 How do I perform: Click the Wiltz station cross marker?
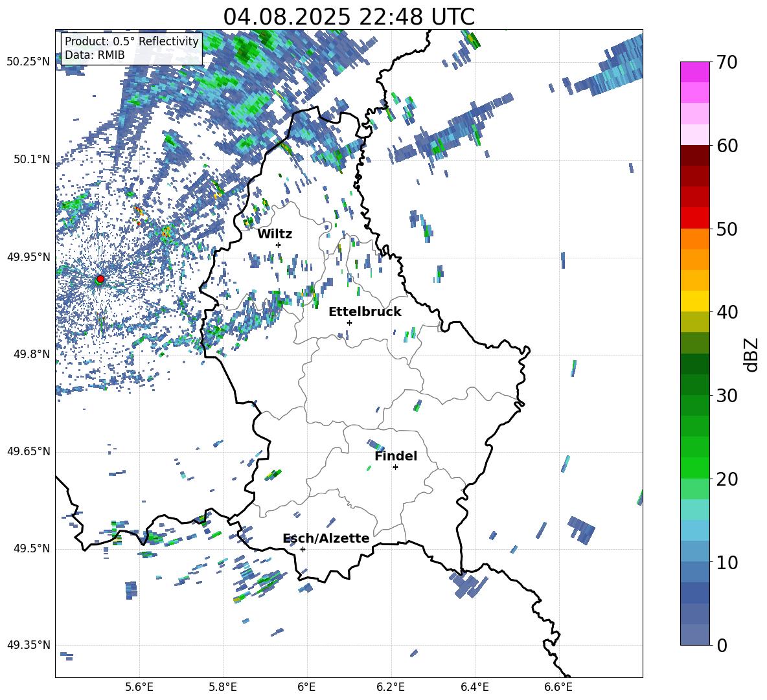coord(279,245)
